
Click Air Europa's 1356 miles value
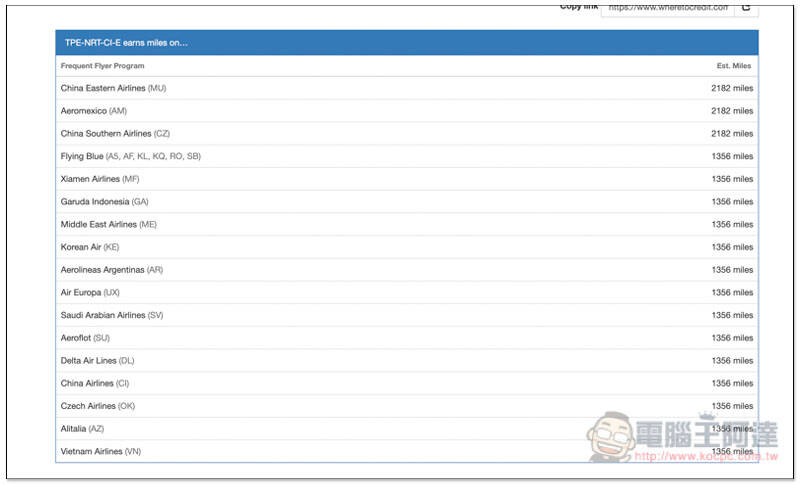point(732,292)
